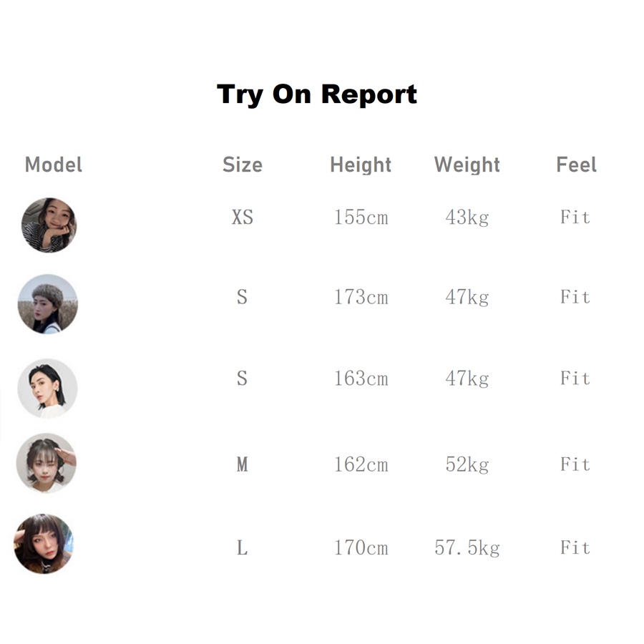
Task: Select the XS size value
Action: [243, 217]
